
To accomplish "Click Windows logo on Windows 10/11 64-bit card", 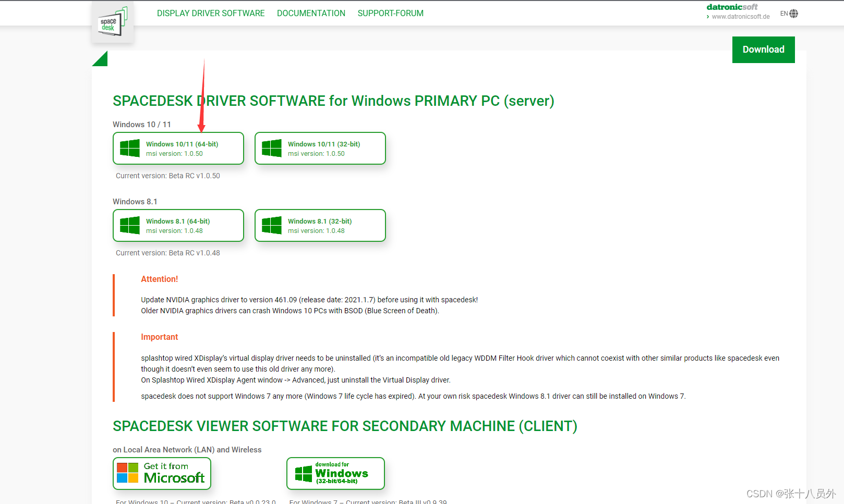I will click(x=130, y=148).
